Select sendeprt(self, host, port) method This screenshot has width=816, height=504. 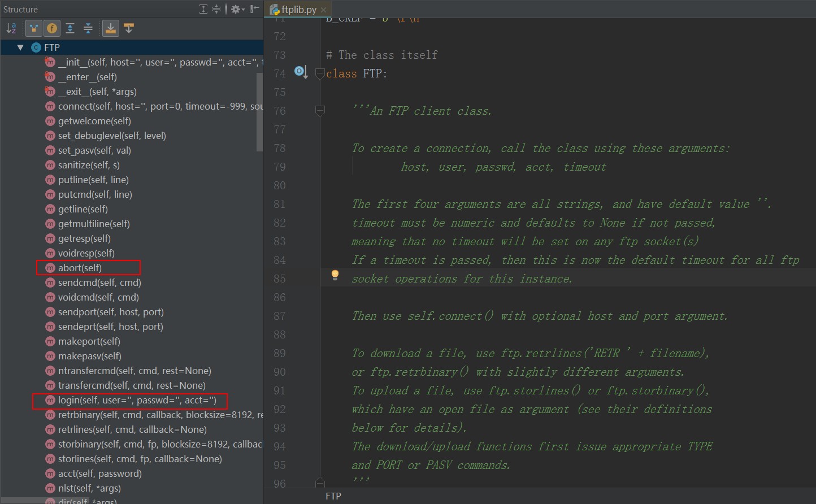pos(110,327)
